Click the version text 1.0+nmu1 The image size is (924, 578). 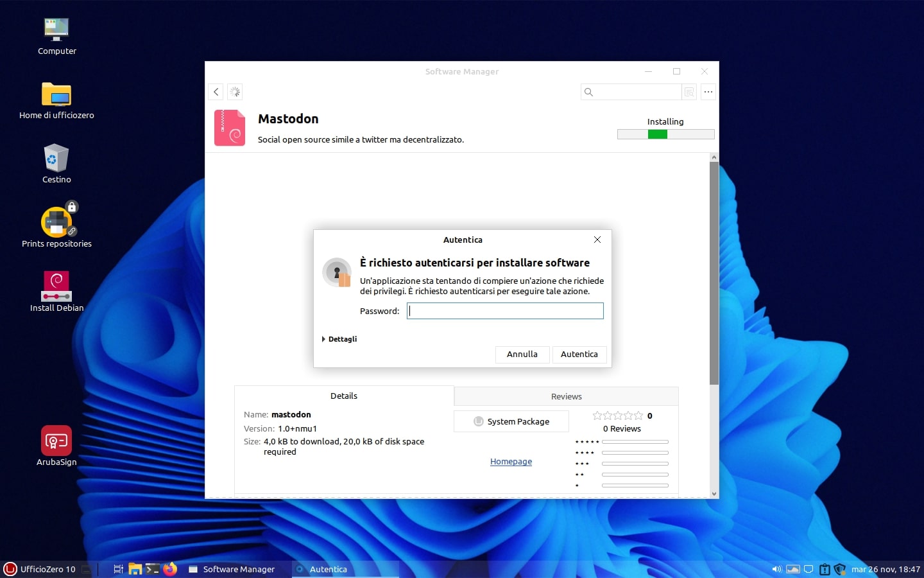297,428
